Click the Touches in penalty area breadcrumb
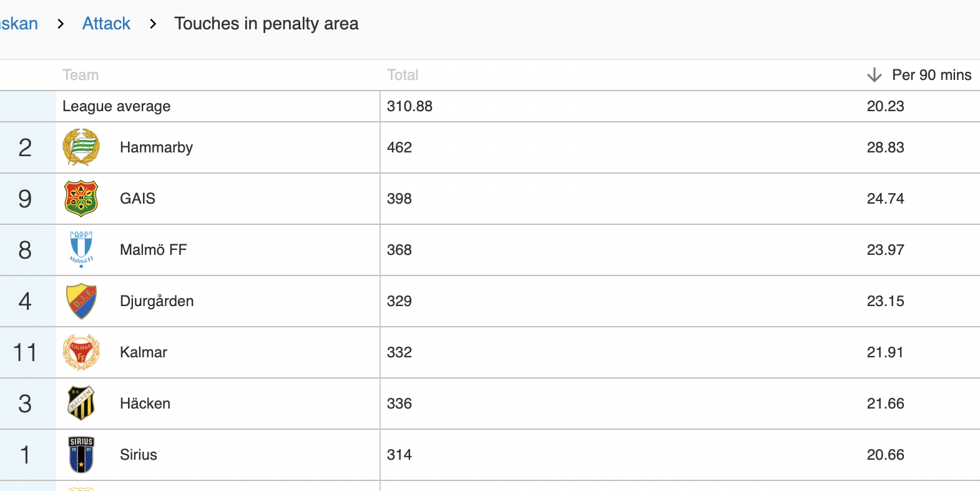 267,24
